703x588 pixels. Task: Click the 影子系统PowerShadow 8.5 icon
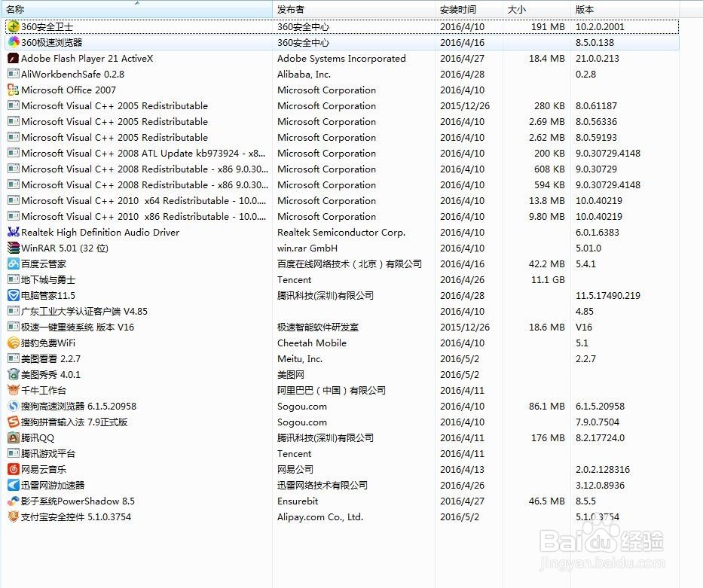pos(14,501)
